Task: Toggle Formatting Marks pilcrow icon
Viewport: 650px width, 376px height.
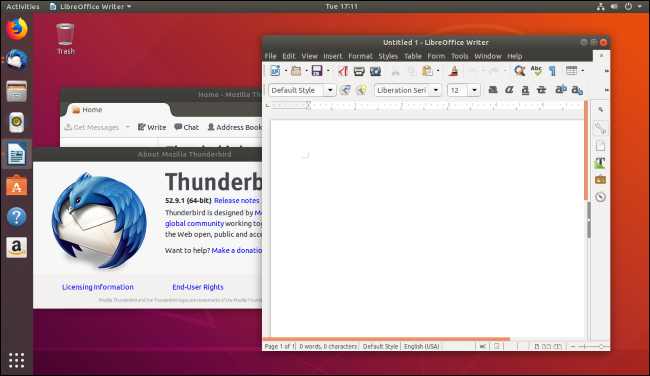Action: (x=553, y=71)
